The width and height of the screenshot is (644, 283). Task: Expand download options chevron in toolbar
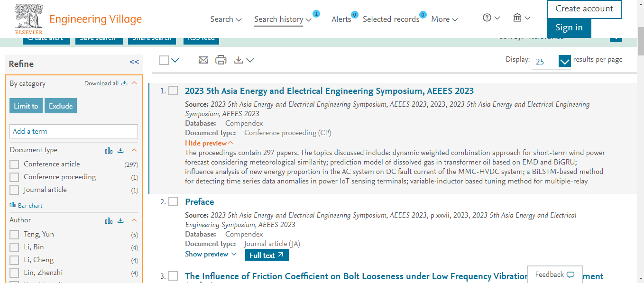click(x=250, y=60)
